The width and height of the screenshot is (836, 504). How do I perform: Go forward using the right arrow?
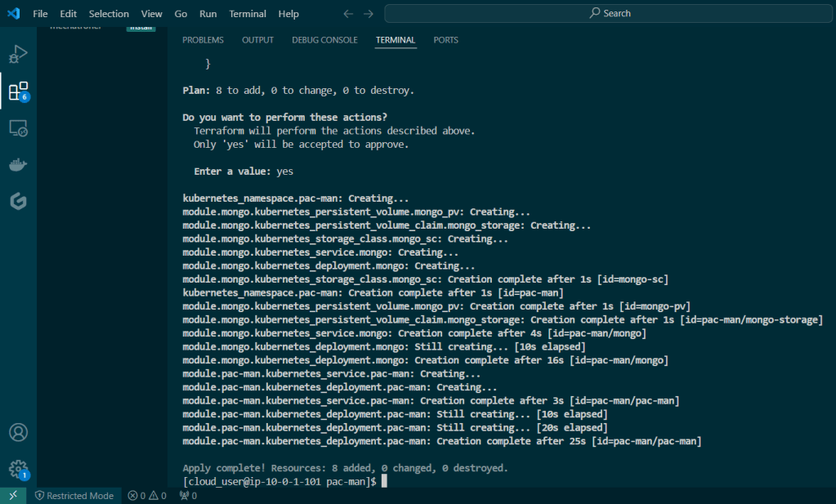(x=368, y=13)
